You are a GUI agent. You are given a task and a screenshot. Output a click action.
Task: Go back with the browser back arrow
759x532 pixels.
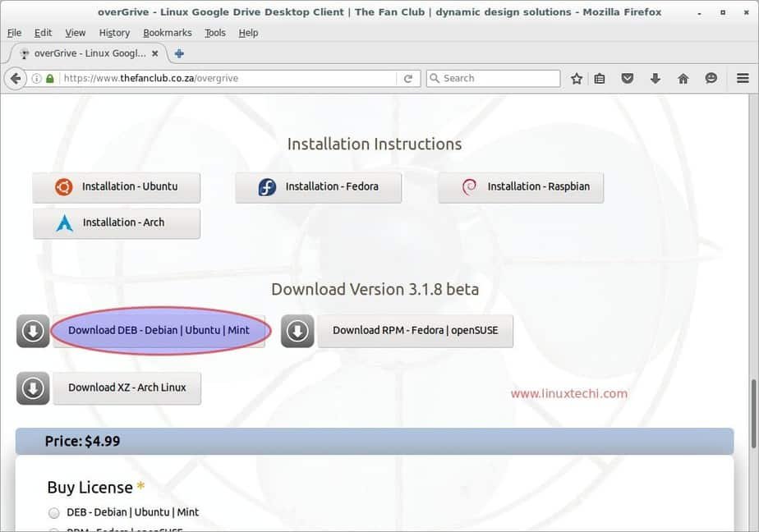16,78
